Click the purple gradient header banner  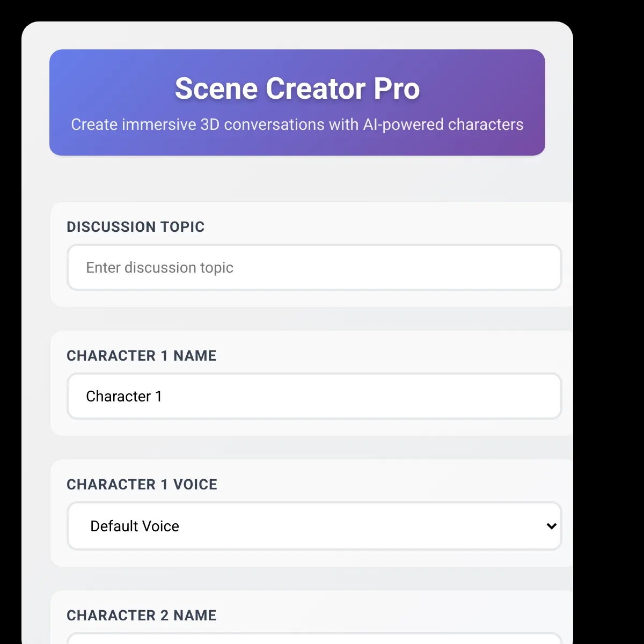pos(297,103)
